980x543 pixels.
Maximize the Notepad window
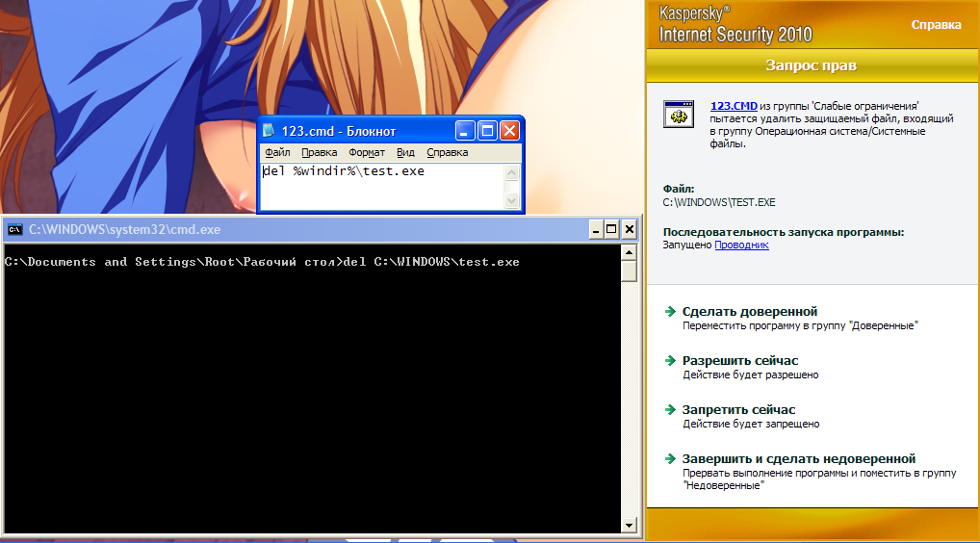(x=487, y=131)
